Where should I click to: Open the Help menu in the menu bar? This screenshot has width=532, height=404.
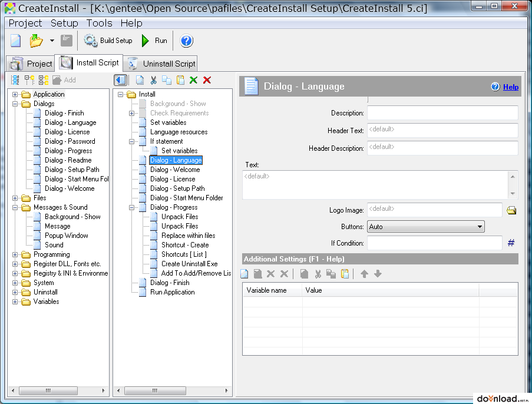click(x=131, y=23)
